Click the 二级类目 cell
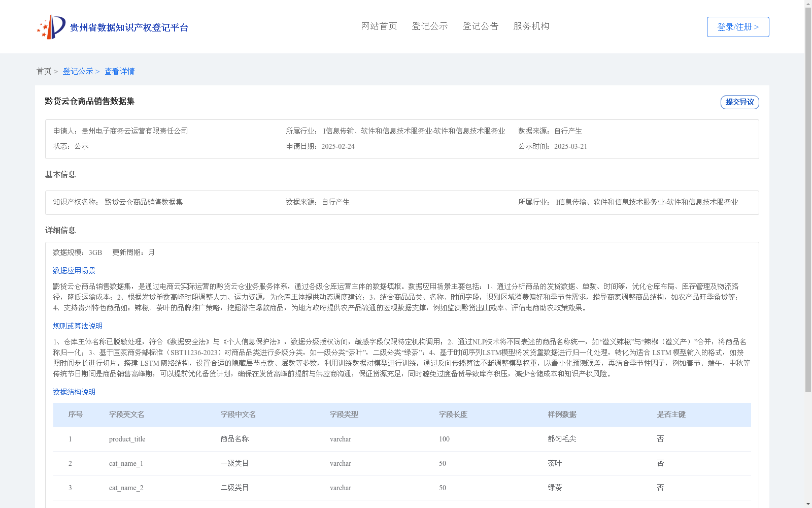This screenshot has height=508, width=812. click(x=235, y=488)
